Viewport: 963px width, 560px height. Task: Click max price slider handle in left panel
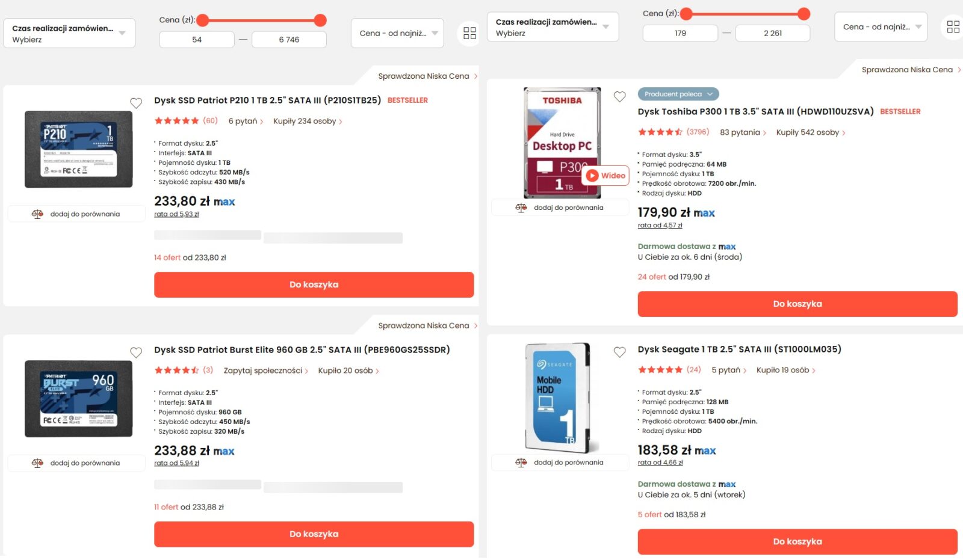321,20
